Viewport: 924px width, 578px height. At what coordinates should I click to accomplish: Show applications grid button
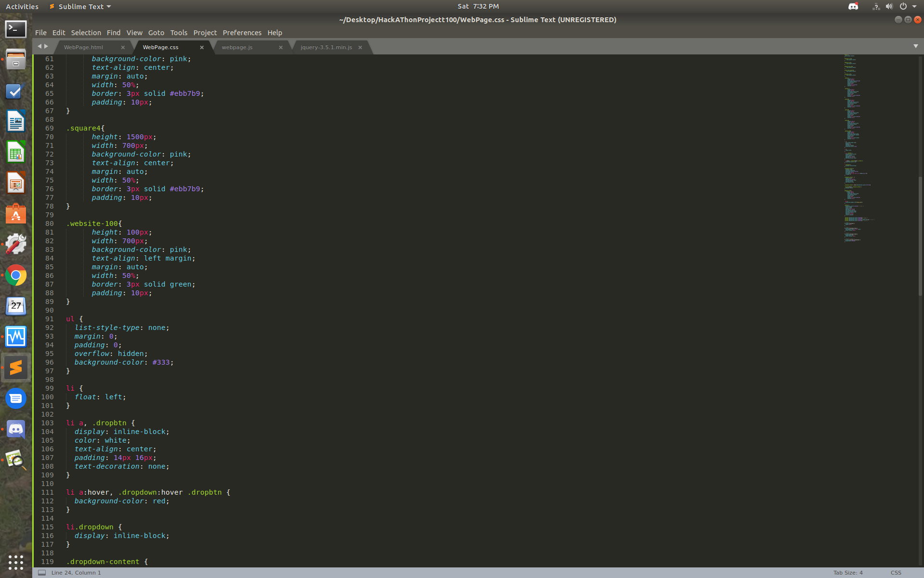tap(16, 562)
